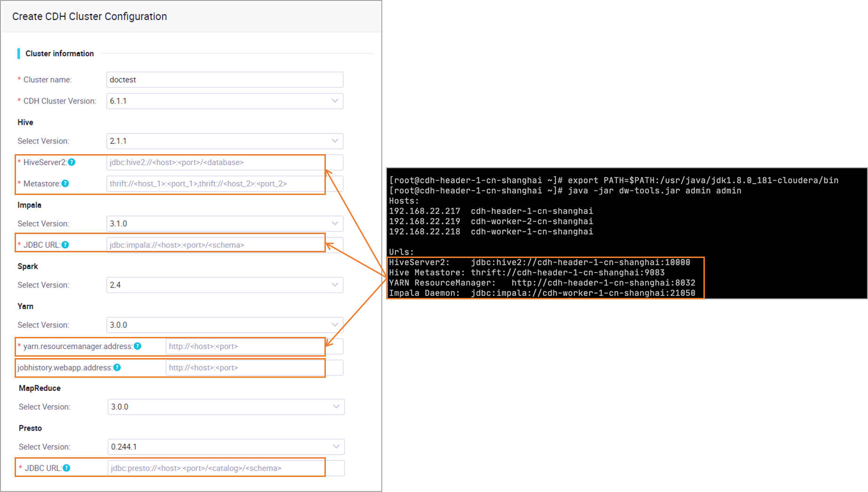Open the CDH Cluster Version dropdown
868x492 pixels.
click(x=225, y=101)
